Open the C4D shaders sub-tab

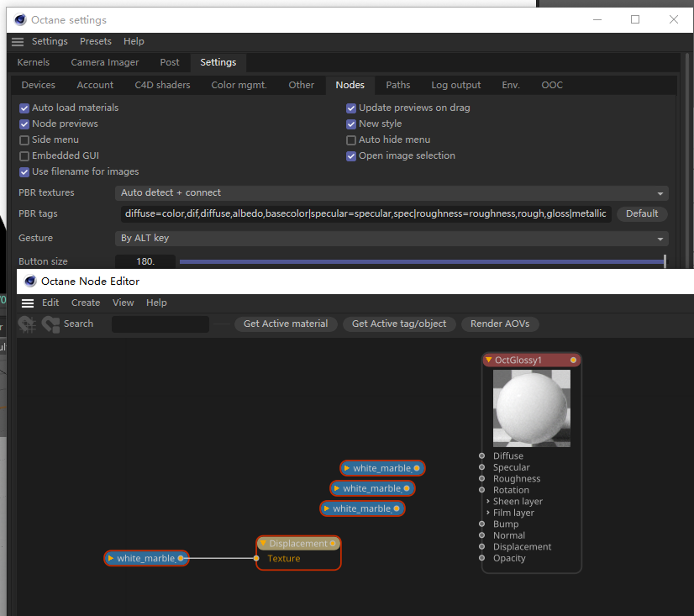pyautogui.click(x=162, y=85)
